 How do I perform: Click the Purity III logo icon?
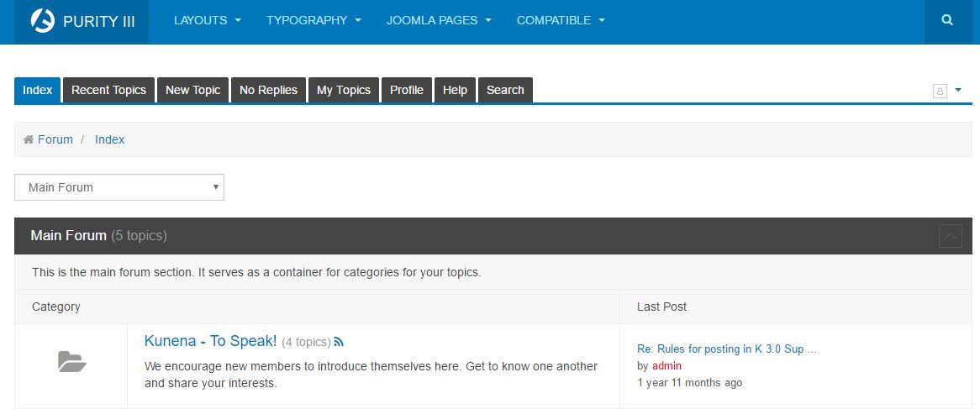tap(43, 21)
